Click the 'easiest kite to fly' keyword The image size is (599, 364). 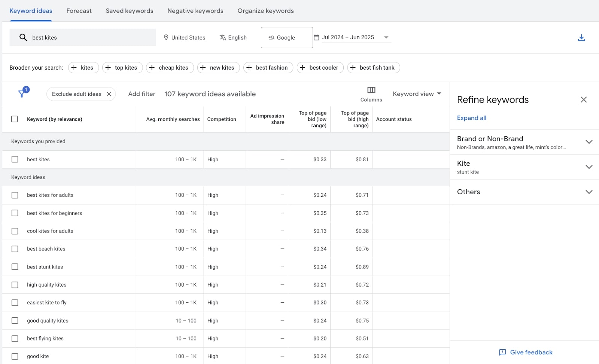[47, 303]
